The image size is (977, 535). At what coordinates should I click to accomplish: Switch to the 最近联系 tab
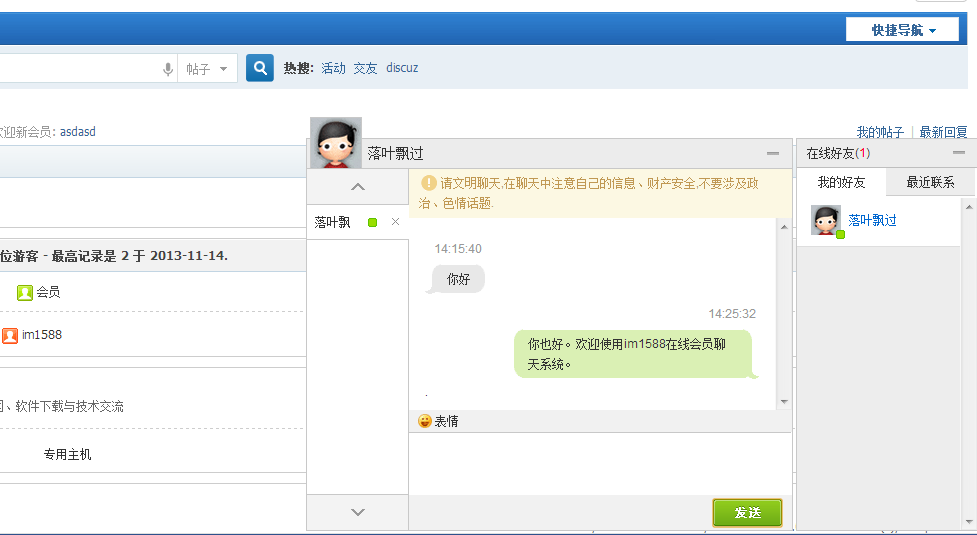point(930,182)
